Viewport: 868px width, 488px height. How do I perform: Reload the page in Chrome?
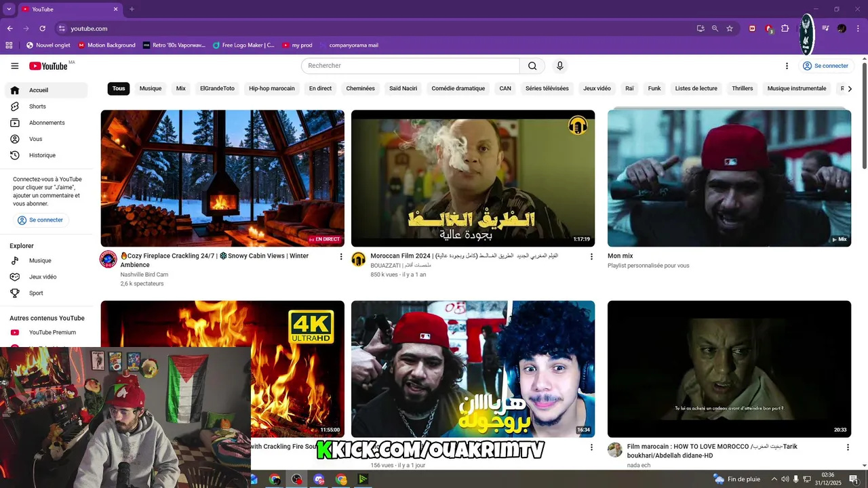pyautogui.click(x=42, y=28)
